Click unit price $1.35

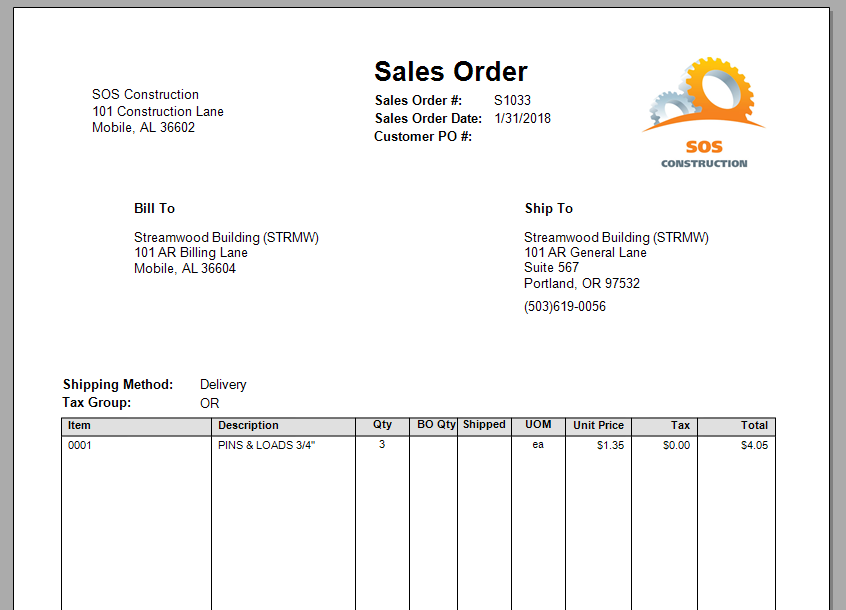click(x=610, y=445)
